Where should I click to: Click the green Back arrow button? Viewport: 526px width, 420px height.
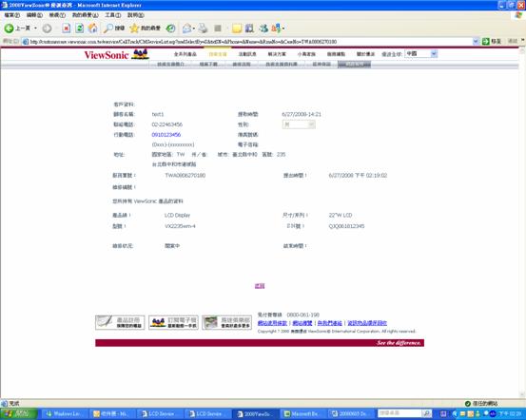coord(10,29)
